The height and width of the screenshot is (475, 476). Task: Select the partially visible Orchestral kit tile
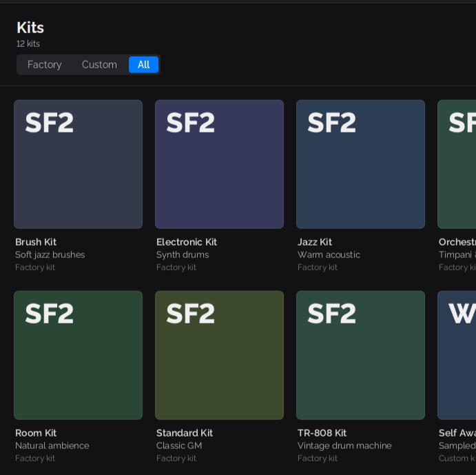pyautogui.click(x=457, y=164)
